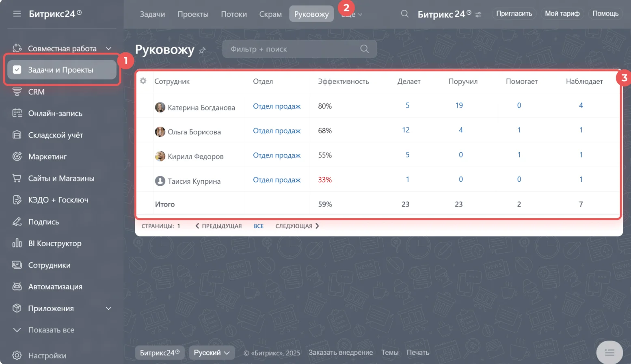Expand Показать все in the sidebar
This screenshot has width=631, height=364.
(x=43, y=330)
